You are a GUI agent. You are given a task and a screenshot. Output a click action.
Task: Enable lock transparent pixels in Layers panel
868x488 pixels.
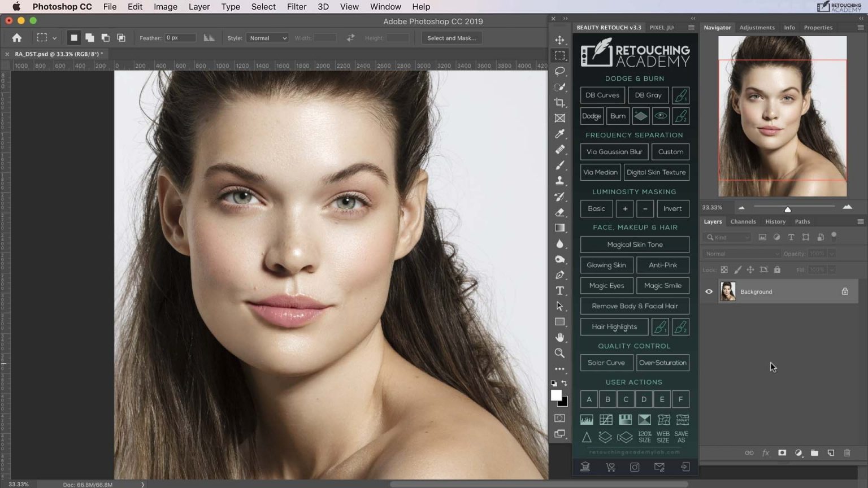[724, 269]
